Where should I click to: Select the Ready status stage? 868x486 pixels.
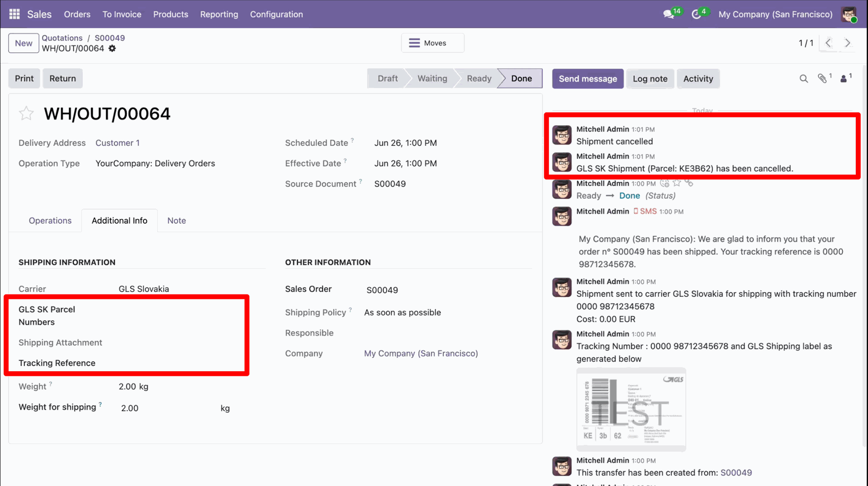479,79
